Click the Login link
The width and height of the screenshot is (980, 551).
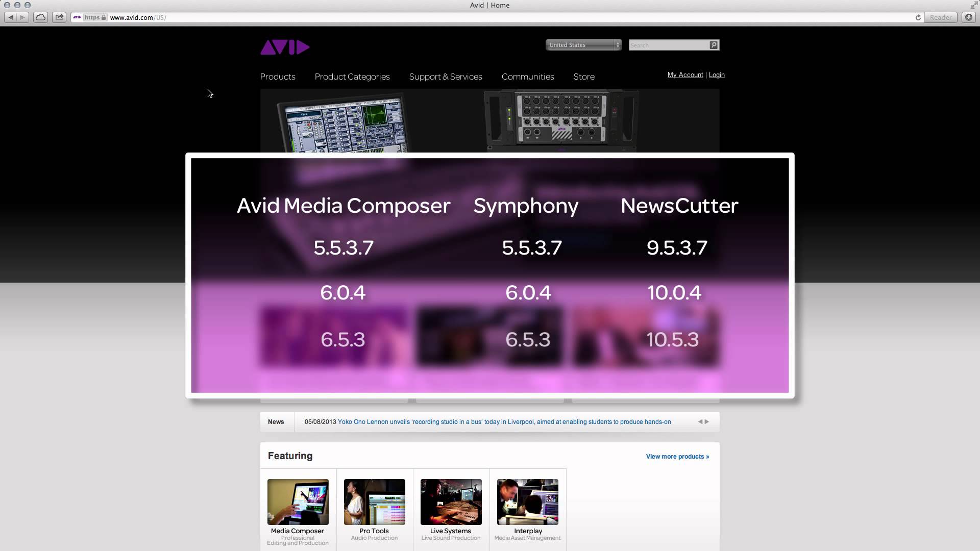click(x=716, y=74)
